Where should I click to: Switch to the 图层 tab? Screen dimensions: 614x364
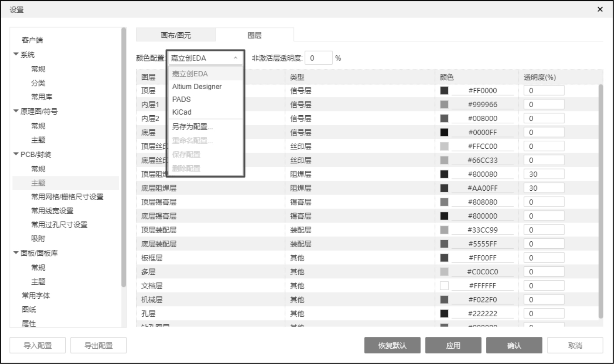click(255, 35)
